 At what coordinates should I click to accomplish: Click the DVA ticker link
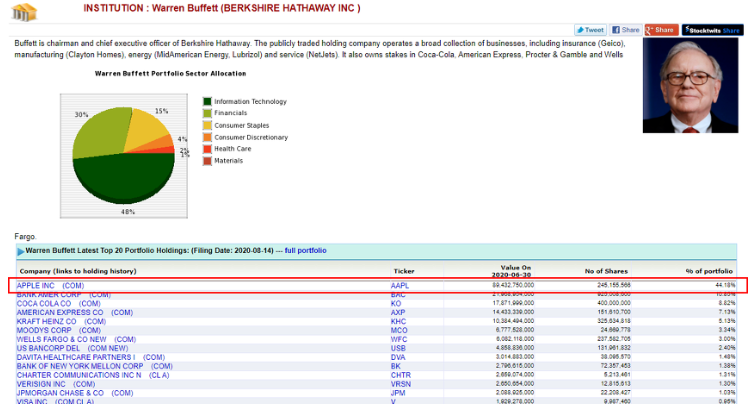click(398, 357)
